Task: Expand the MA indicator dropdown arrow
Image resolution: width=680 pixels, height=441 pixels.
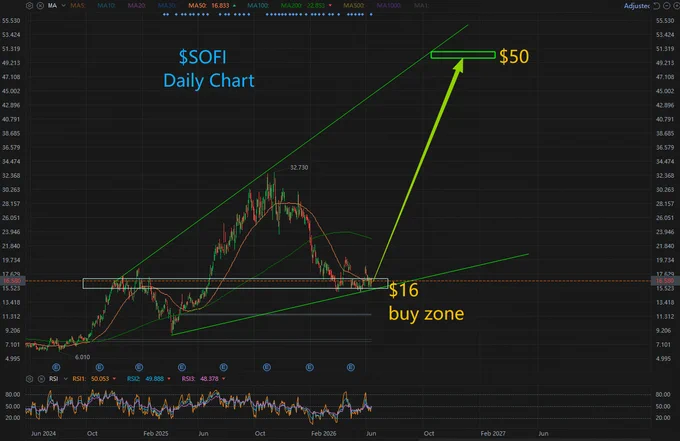Action: (63, 6)
